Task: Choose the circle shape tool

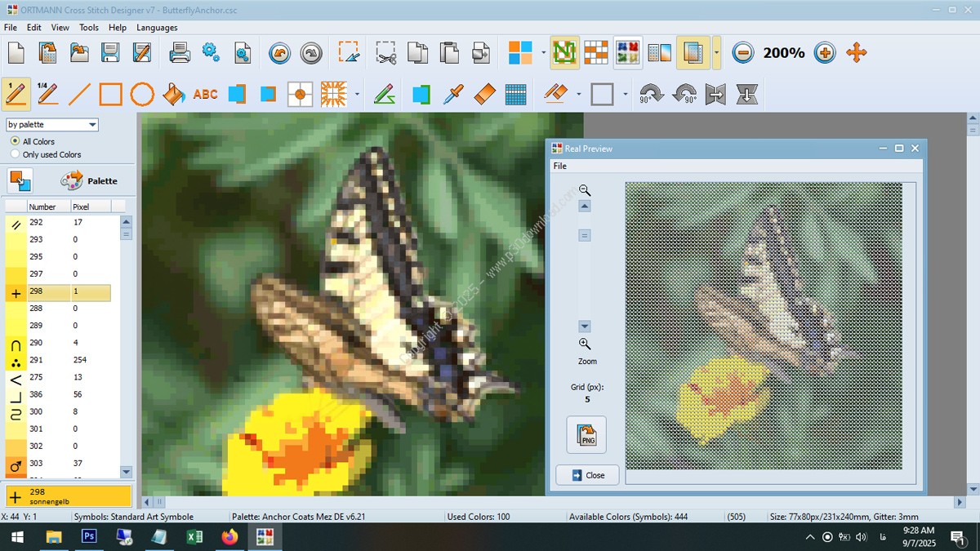Action: [x=142, y=95]
